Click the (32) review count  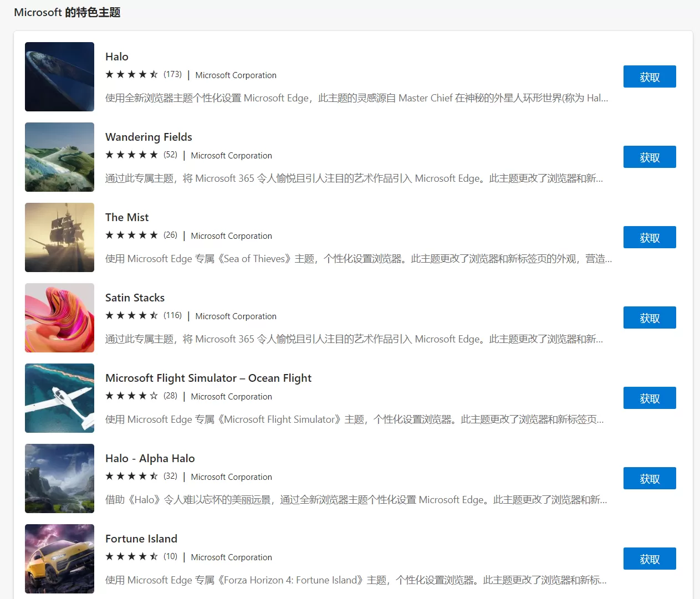[170, 476]
